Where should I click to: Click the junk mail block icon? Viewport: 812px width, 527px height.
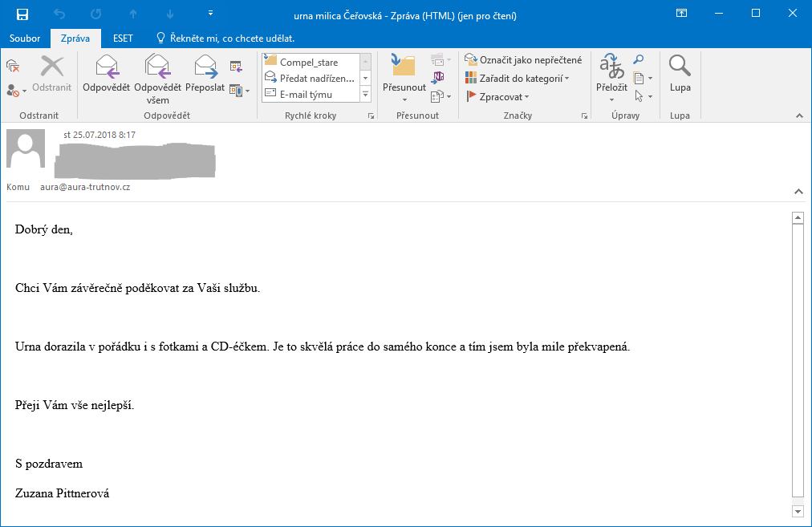coord(16,90)
